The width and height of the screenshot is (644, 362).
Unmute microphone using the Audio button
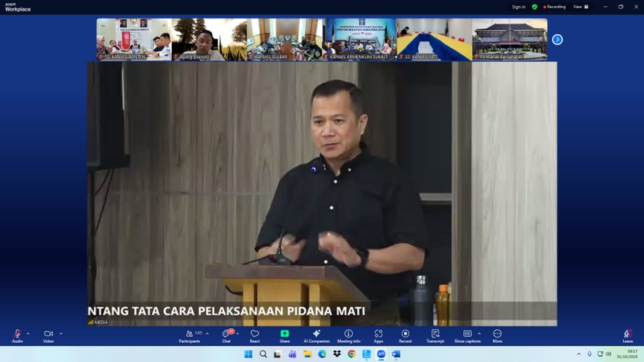(x=17, y=335)
